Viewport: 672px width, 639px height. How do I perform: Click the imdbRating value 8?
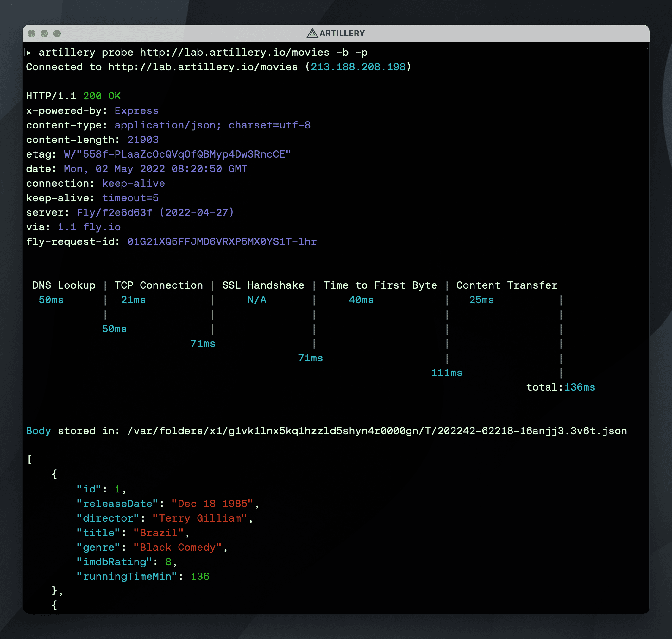pos(168,562)
